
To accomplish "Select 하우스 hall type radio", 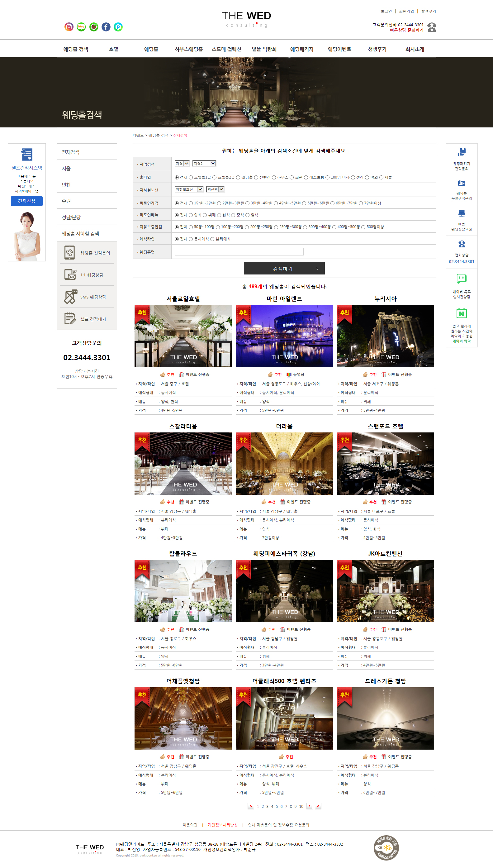I will (x=274, y=178).
